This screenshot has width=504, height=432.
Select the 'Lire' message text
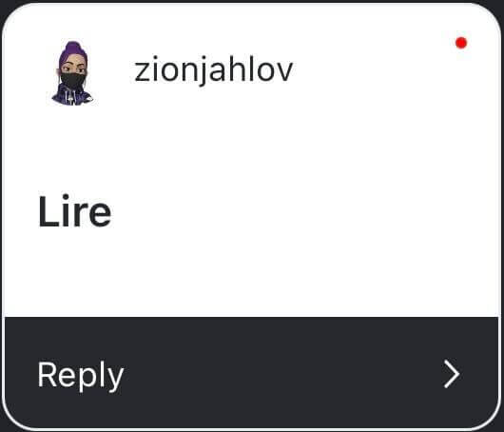point(74,211)
